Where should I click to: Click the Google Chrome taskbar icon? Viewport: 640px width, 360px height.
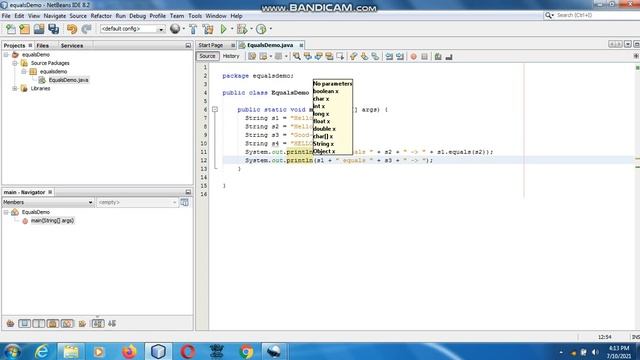coord(246,351)
